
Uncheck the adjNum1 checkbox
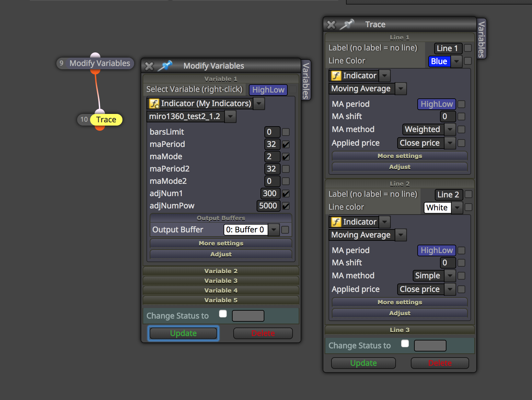coord(286,194)
